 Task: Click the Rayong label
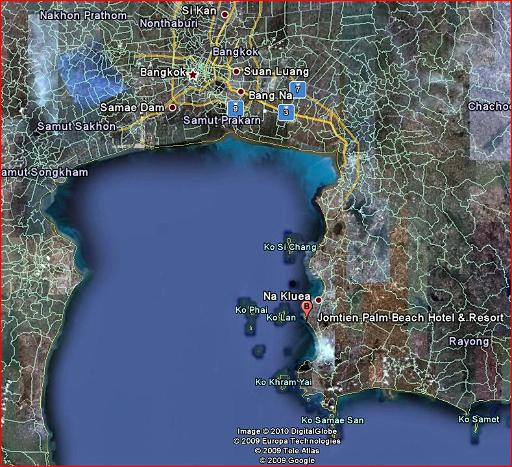click(469, 342)
